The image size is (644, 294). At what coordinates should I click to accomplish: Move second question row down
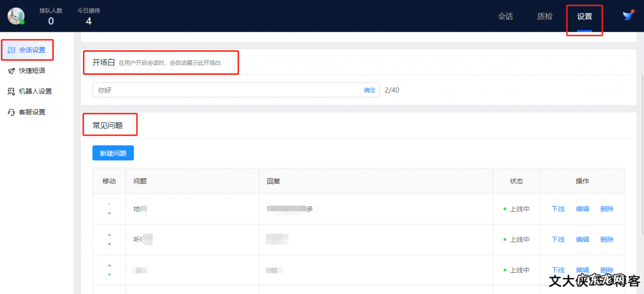click(109, 244)
